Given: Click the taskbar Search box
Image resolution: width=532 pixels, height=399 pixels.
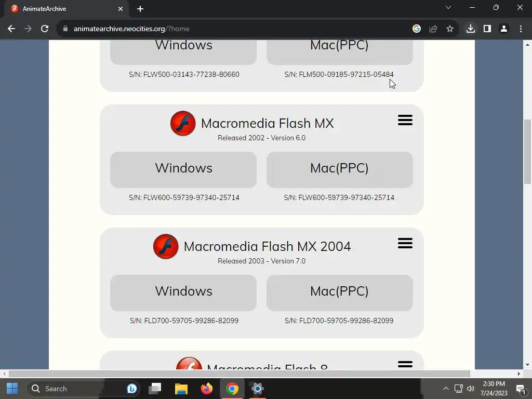Looking at the screenshot, I should click(x=83, y=389).
